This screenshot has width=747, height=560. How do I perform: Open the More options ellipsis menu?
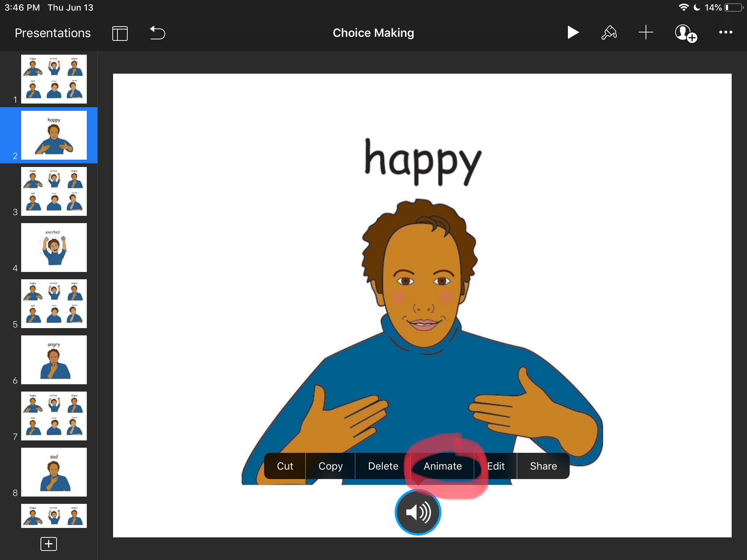click(x=725, y=32)
